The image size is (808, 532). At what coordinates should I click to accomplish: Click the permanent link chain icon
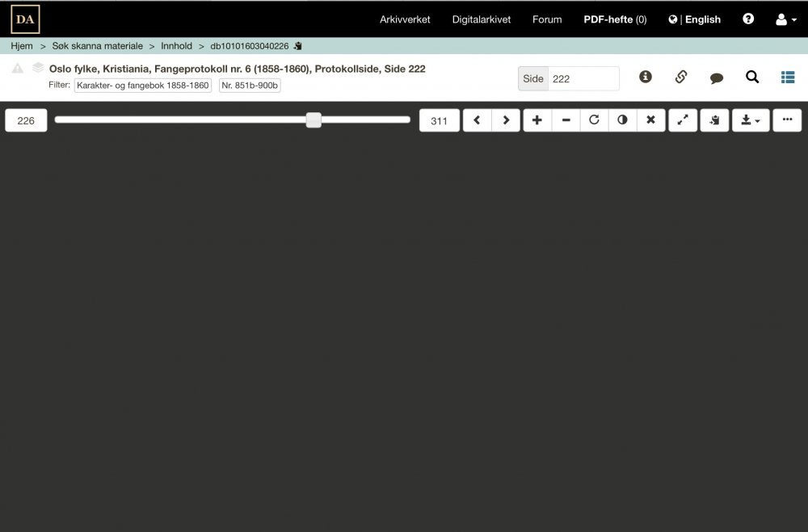coord(680,77)
